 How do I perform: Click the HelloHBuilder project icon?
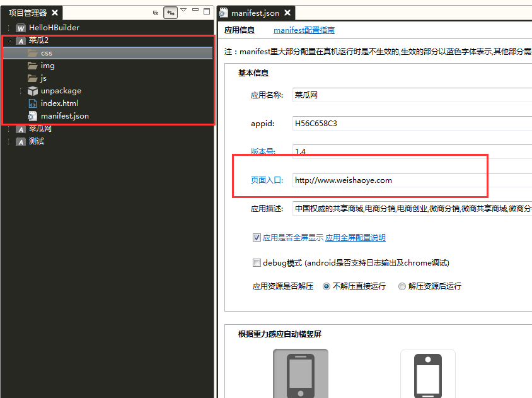(21, 28)
